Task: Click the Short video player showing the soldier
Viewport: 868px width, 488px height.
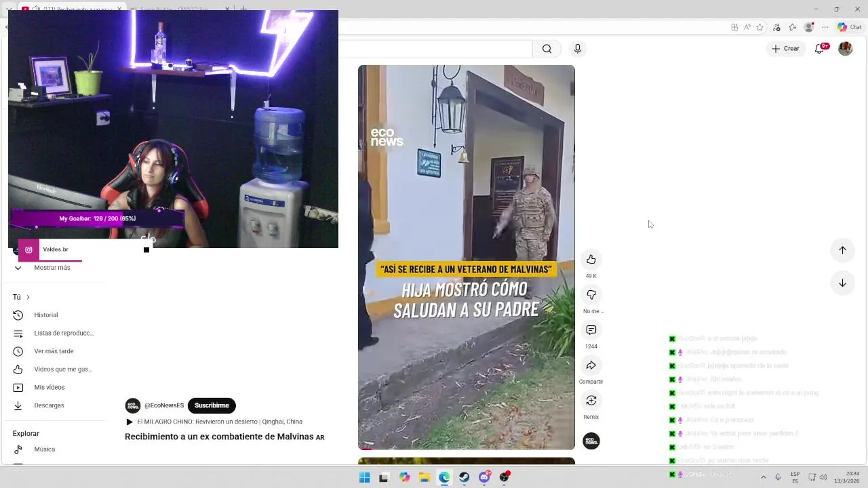Action: click(x=467, y=257)
